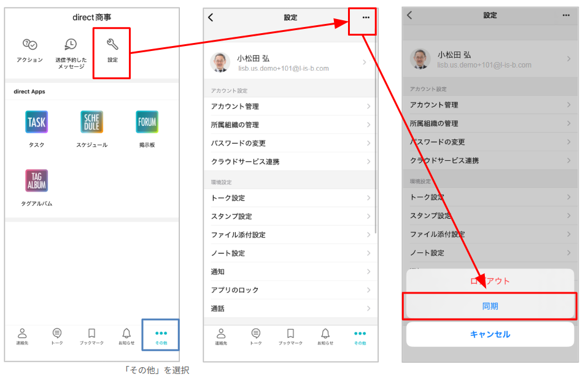Screen dimensions: 588x385
Task: Select お知らせ tab in left screen bottom bar
Action: point(126,336)
